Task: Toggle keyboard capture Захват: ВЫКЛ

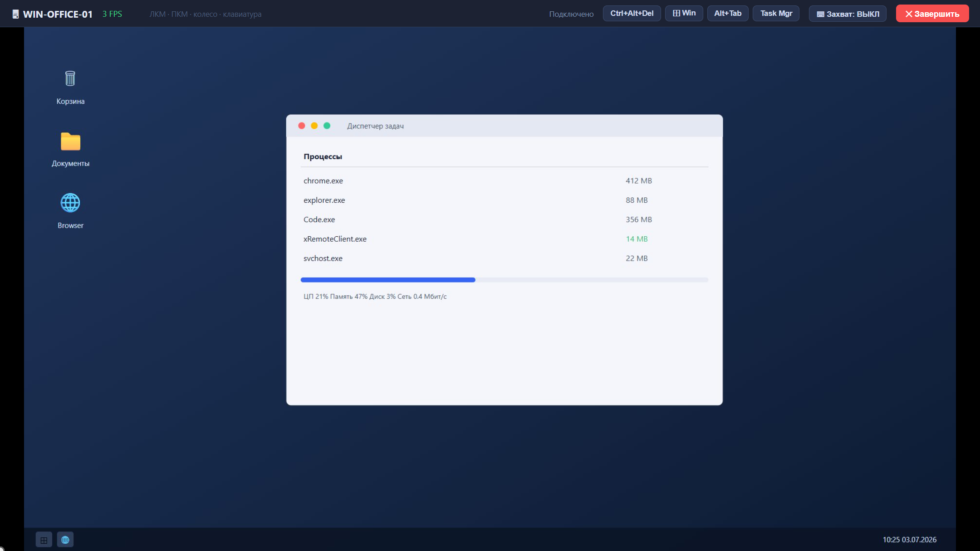Action: [848, 14]
